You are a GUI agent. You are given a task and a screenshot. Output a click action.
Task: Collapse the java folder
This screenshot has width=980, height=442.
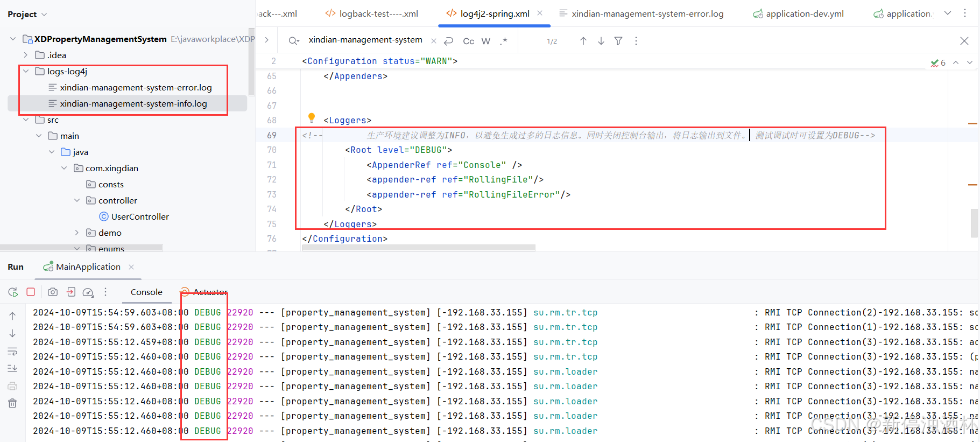[x=52, y=152]
